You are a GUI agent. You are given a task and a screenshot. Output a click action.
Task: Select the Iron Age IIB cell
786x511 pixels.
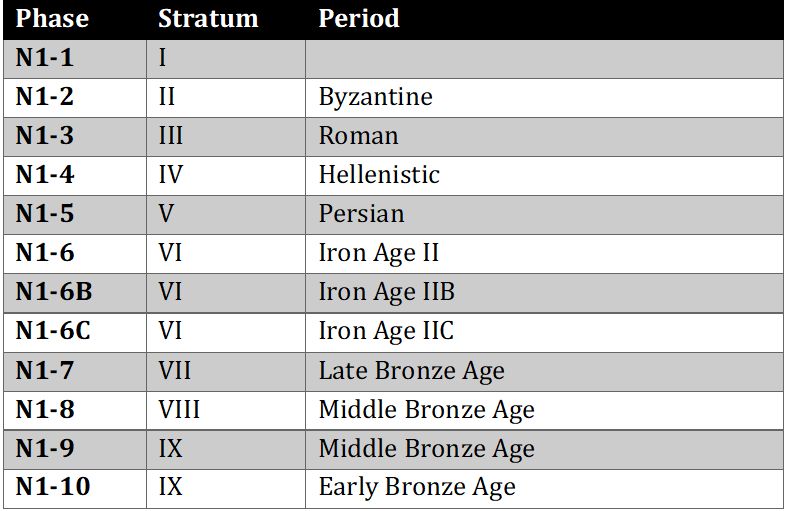point(386,292)
